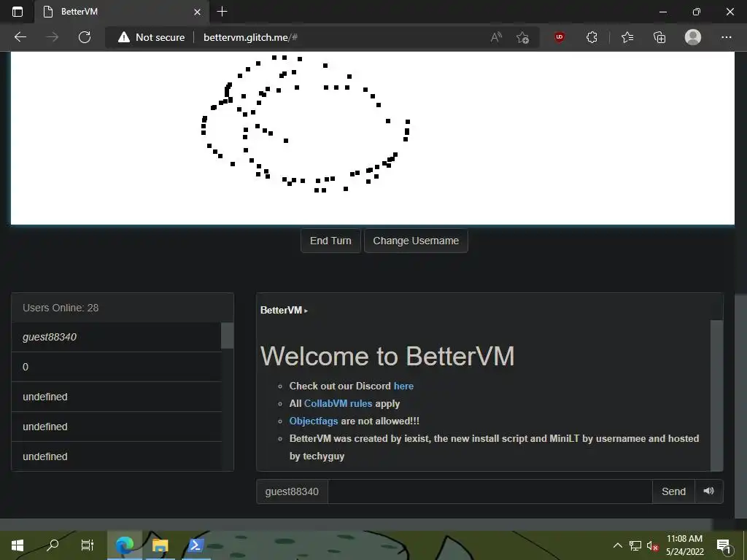The width and height of the screenshot is (747, 560).
Task: Open Read aloud icon in address bar
Action: coord(496,37)
